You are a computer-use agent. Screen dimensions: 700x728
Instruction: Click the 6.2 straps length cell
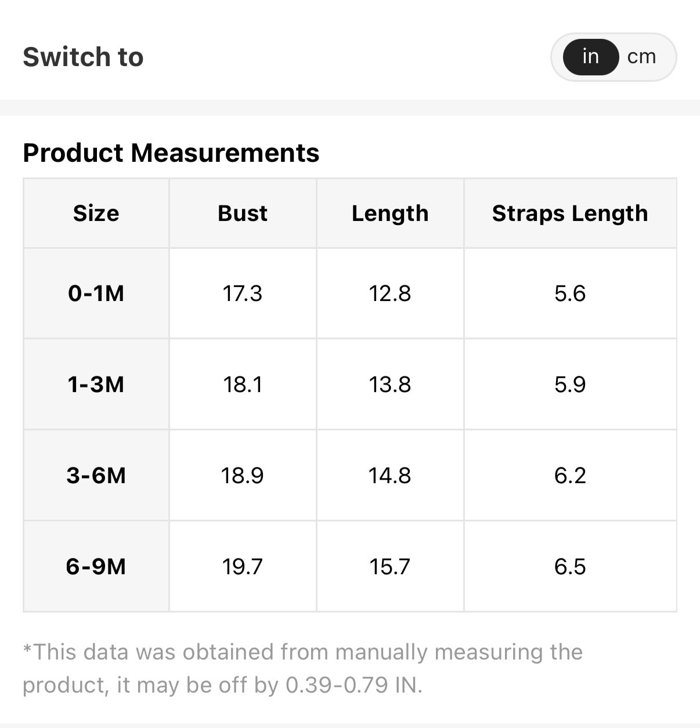(570, 476)
